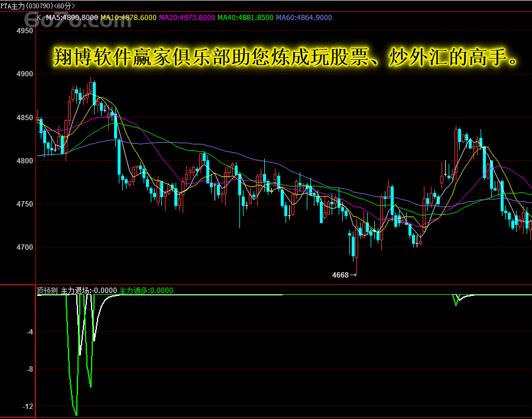Select the MA60:4864.9000 indicator label
Image resolution: width=532 pixels, height=419 pixels.
[x=304, y=18]
